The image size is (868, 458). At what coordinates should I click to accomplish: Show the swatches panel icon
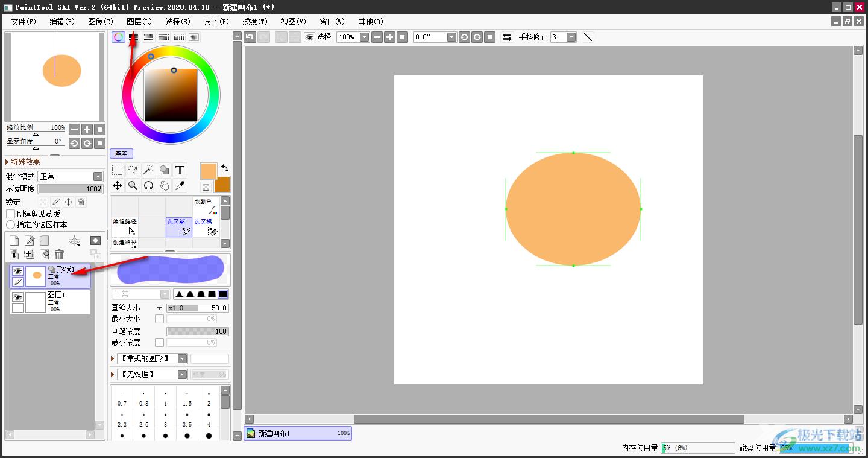click(179, 37)
